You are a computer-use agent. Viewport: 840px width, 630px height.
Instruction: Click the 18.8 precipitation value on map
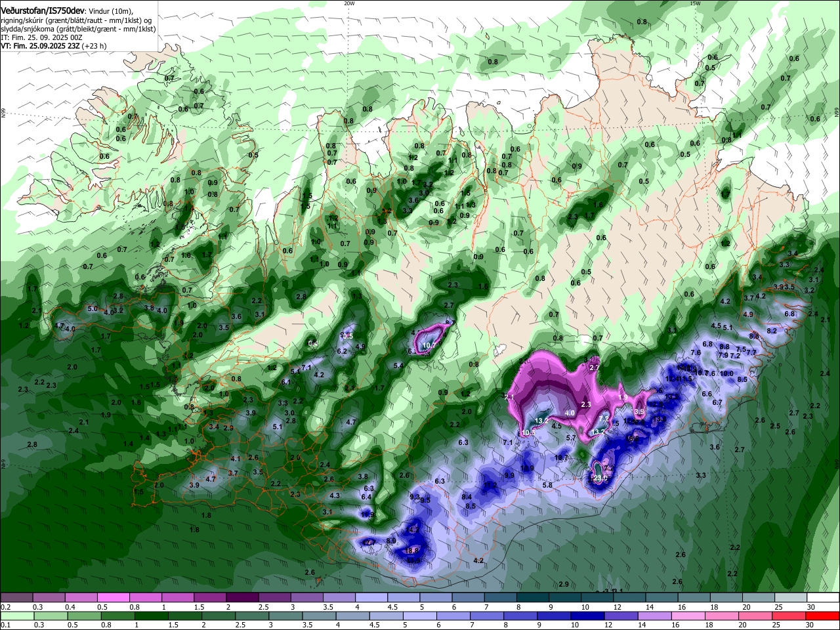pos(412,551)
